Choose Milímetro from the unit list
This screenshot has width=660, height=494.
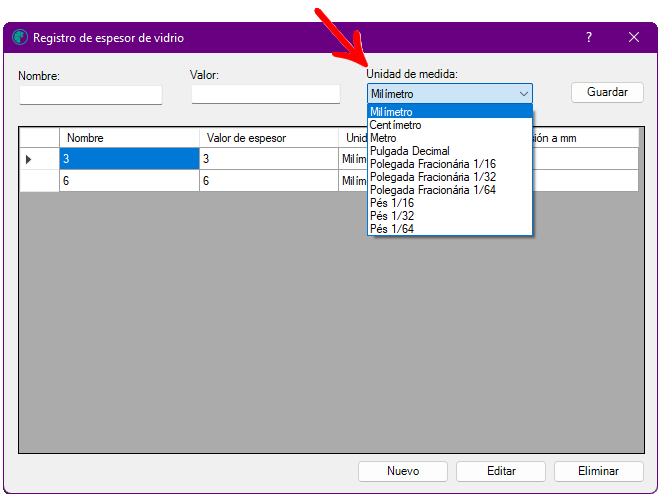point(450,112)
